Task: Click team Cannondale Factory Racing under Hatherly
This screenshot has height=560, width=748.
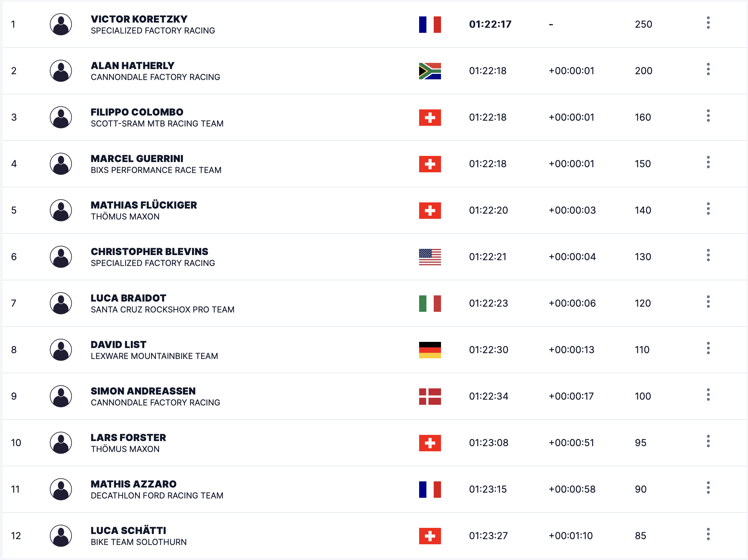Action: 155,77
